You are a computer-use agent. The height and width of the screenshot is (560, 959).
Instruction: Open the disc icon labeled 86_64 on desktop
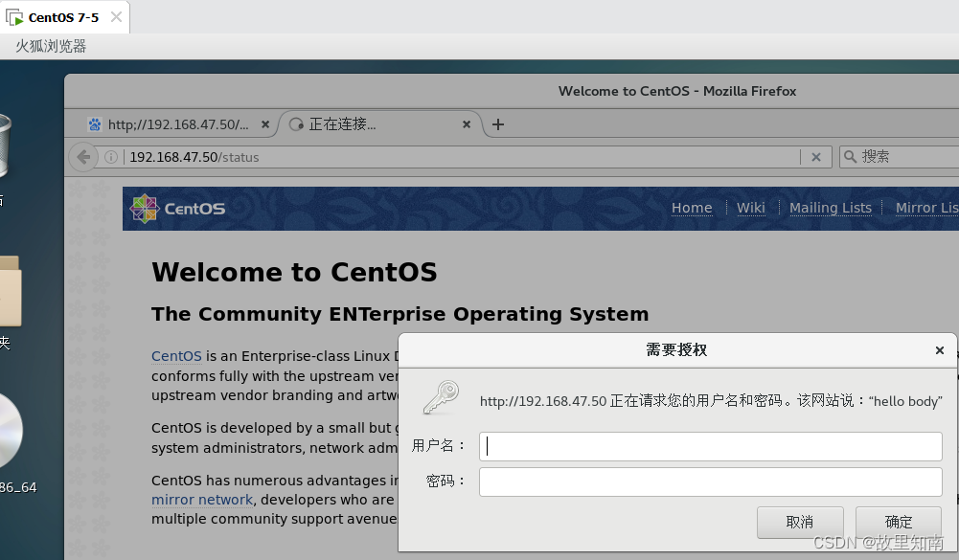point(11,431)
